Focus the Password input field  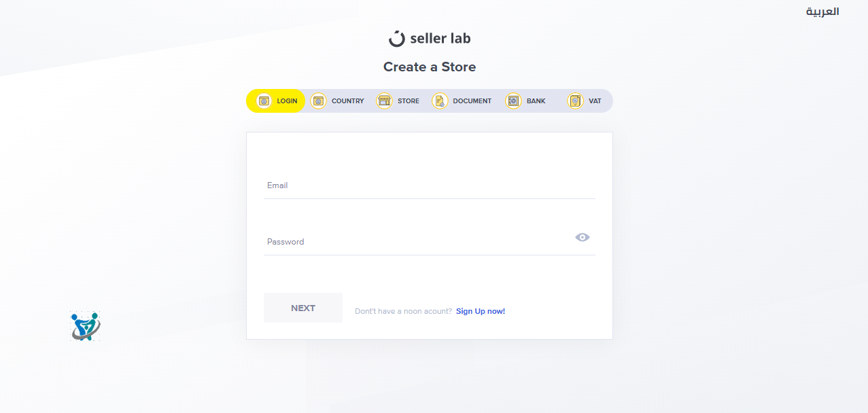415,242
